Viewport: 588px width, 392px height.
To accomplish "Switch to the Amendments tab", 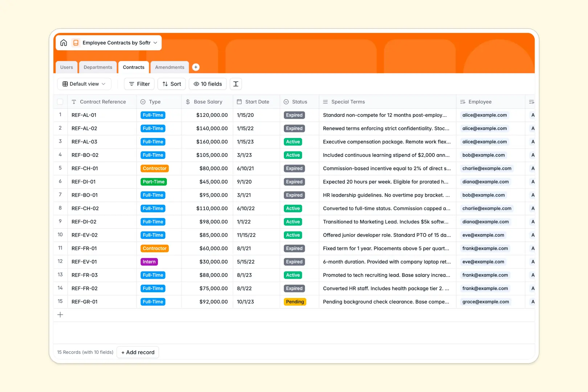I will (x=170, y=67).
